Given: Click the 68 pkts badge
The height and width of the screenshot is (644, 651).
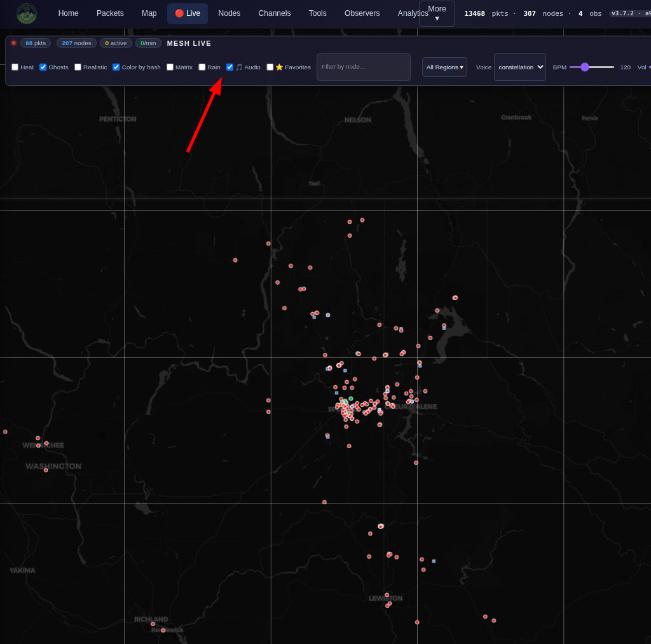Looking at the screenshot, I should point(36,43).
